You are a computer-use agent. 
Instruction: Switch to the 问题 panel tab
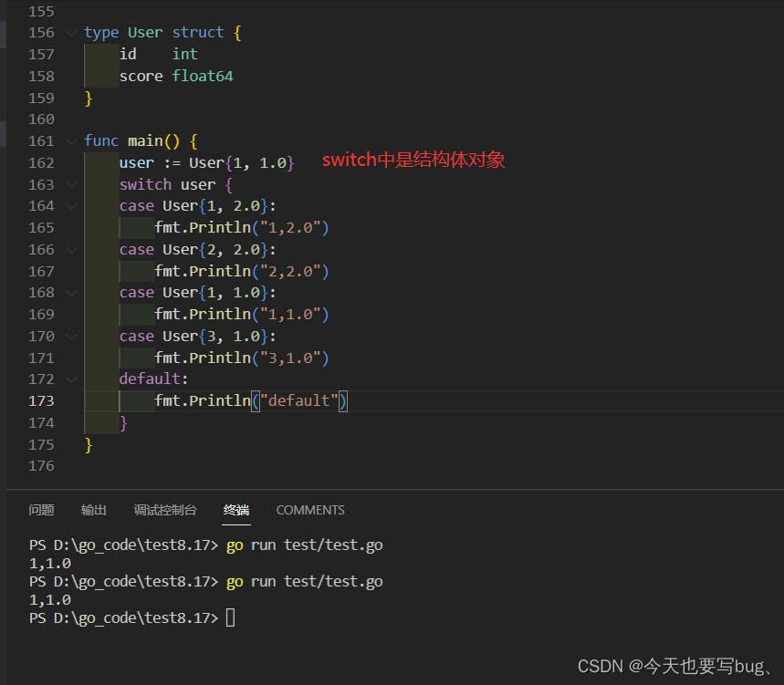[42, 510]
